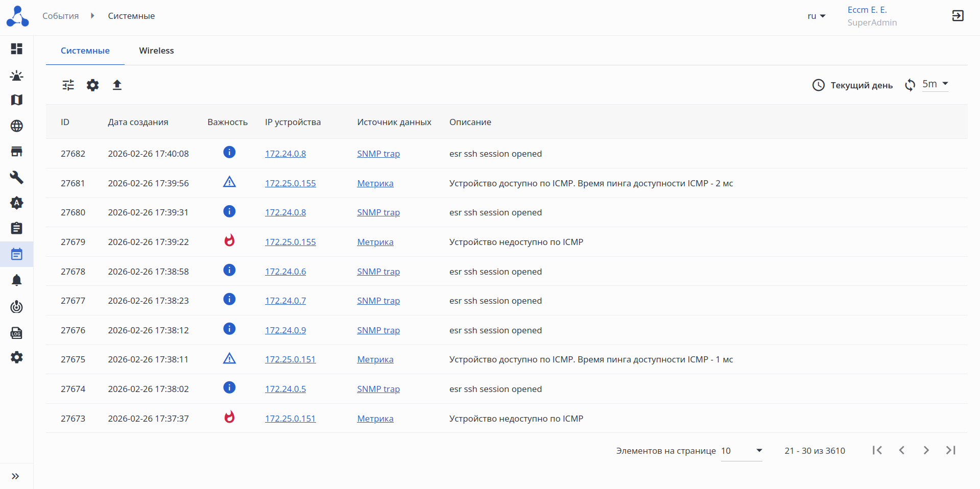Viewport: 980px width, 489px height.
Task: Click the export upload arrow icon
Action: (117, 85)
